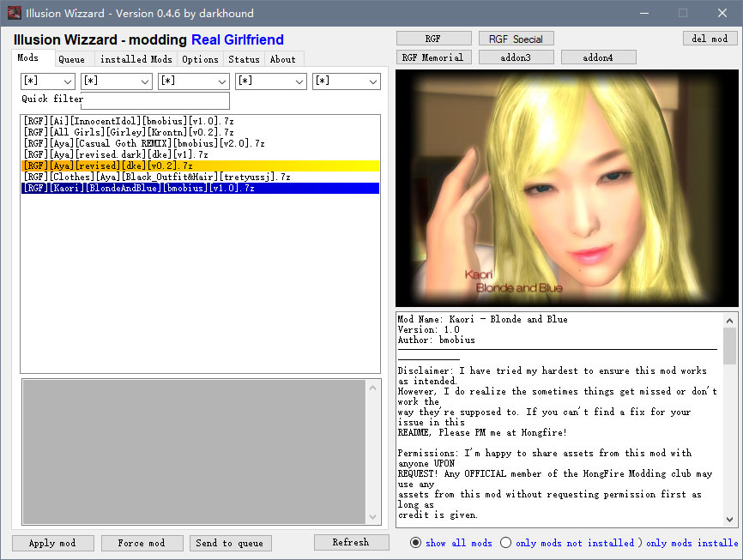Click the Version: 1.0 line
Image resolution: width=743 pixels, height=560 pixels.
428,330
